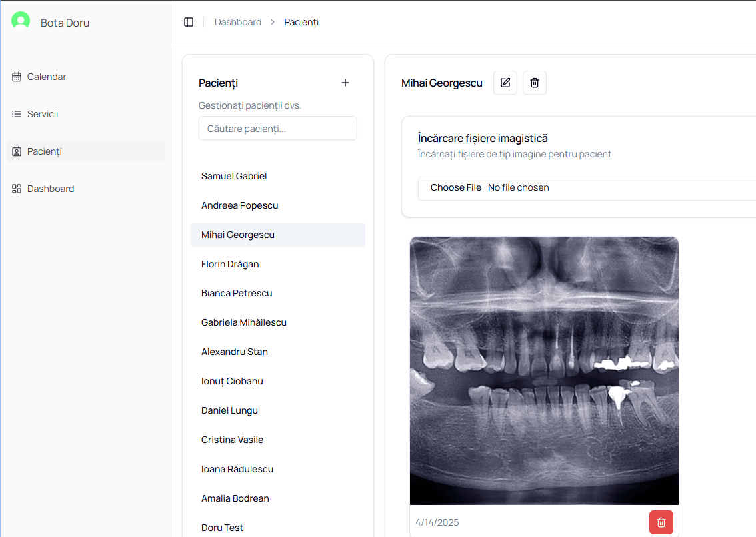Focus the Căutare pacienți search field

(278, 128)
